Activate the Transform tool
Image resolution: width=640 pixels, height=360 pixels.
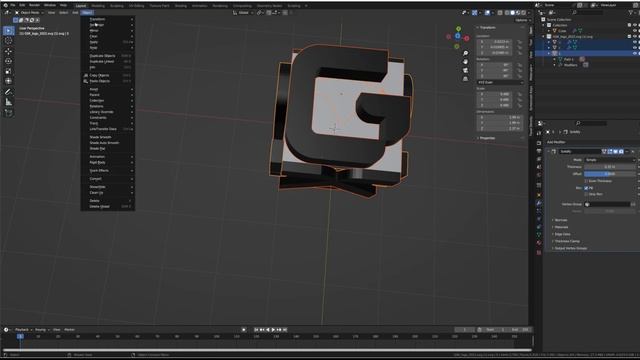point(8,81)
